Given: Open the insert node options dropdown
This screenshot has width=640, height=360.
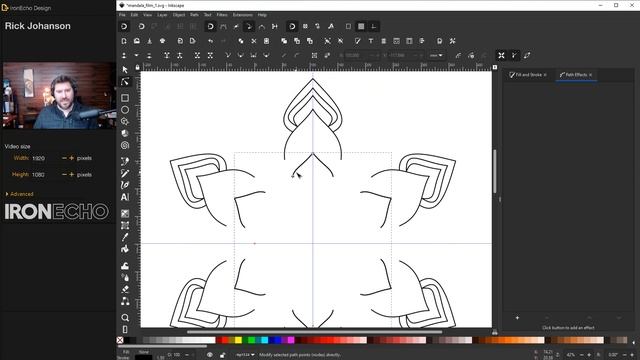Looking at the screenshot, I should pos(137,56).
